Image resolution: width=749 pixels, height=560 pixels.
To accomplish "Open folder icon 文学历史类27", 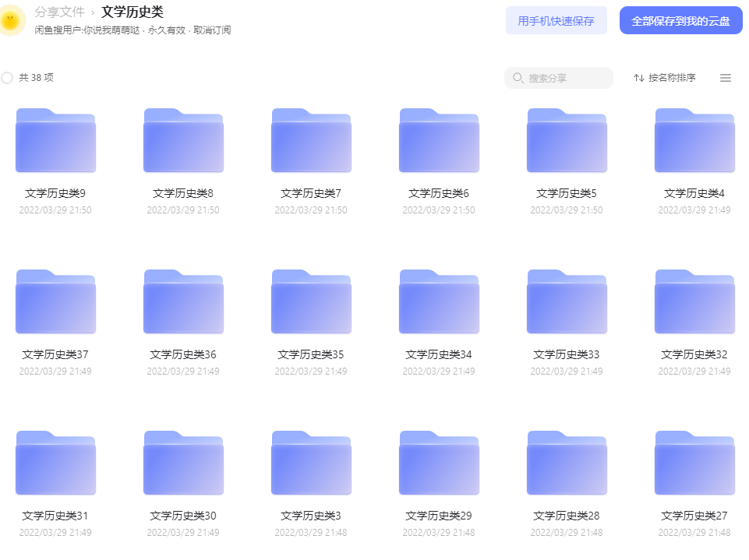I will pyautogui.click(x=694, y=463).
